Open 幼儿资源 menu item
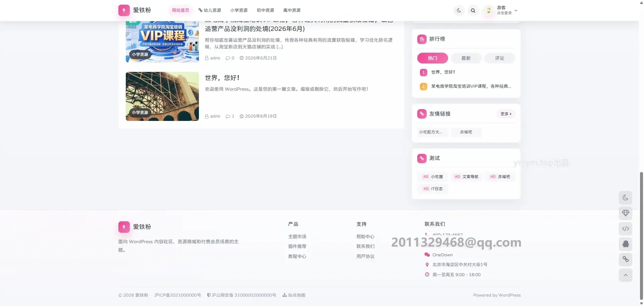This screenshot has width=644, height=306. [210, 10]
